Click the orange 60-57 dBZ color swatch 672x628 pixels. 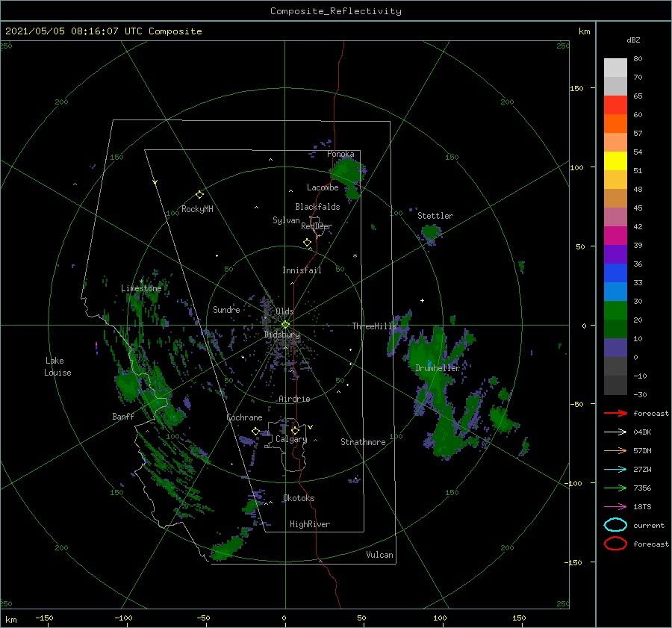coord(615,124)
